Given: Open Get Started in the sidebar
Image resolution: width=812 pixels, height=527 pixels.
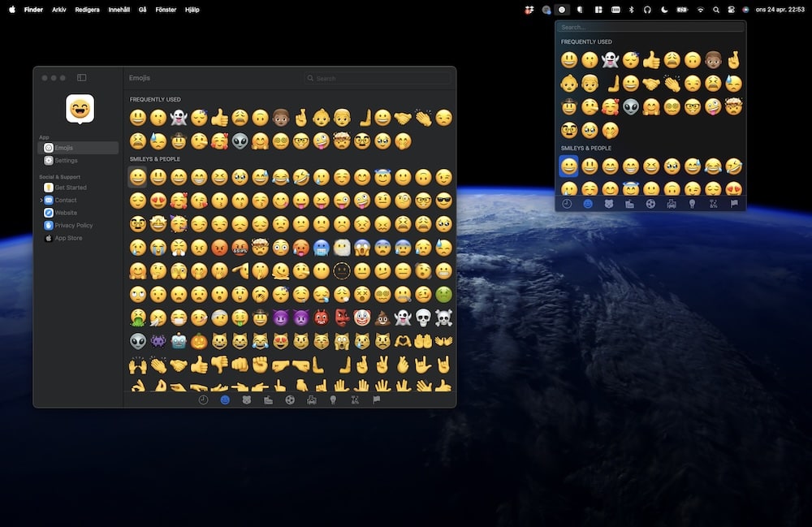Looking at the screenshot, I should coord(78,188).
